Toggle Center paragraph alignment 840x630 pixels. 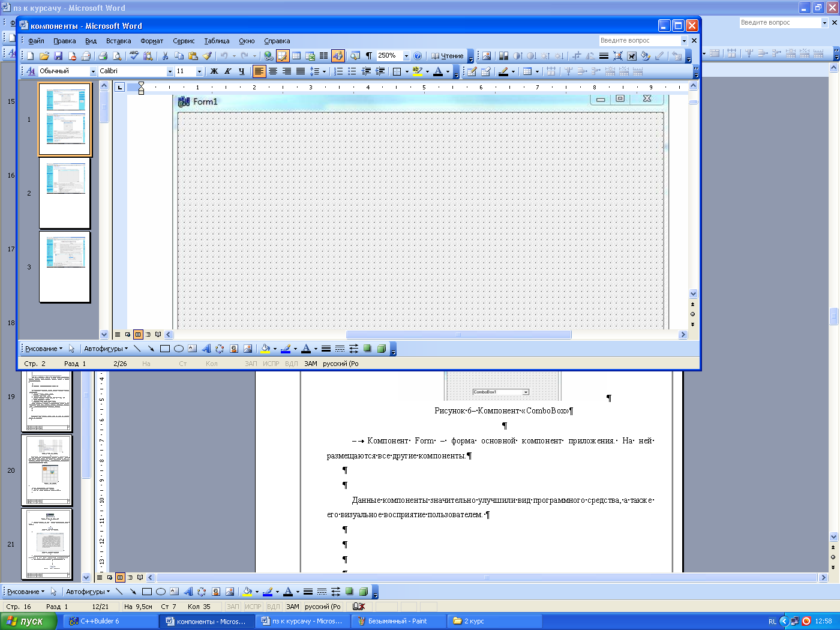point(273,71)
